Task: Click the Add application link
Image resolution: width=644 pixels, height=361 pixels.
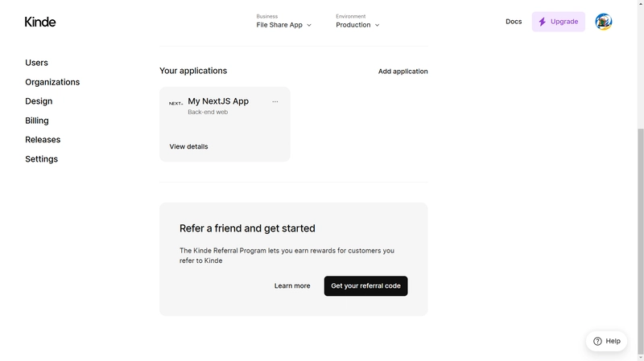Action: tap(403, 72)
